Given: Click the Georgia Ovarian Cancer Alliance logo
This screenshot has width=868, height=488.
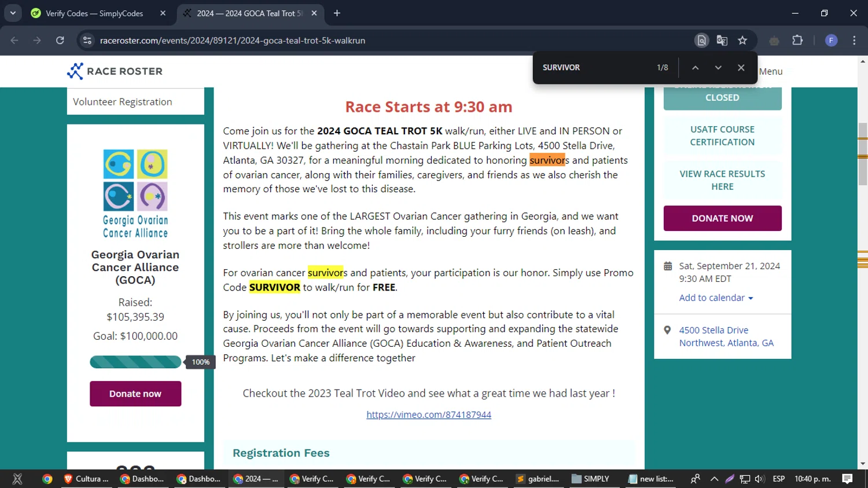Looking at the screenshot, I should click(x=135, y=194).
